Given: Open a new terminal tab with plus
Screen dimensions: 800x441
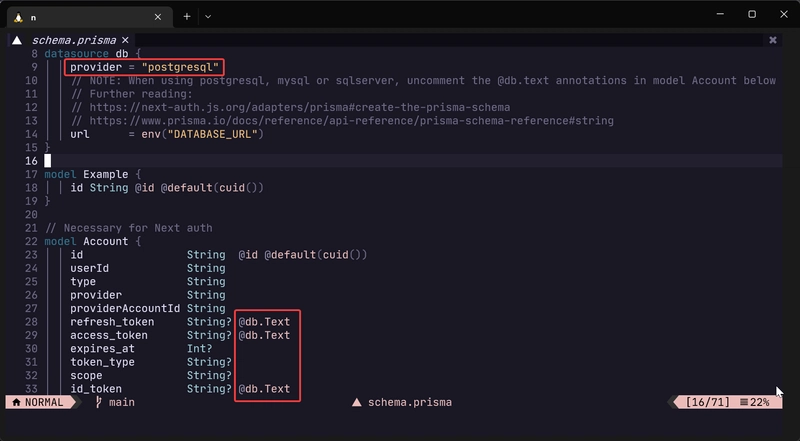Looking at the screenshot, I should click(187, 16).
